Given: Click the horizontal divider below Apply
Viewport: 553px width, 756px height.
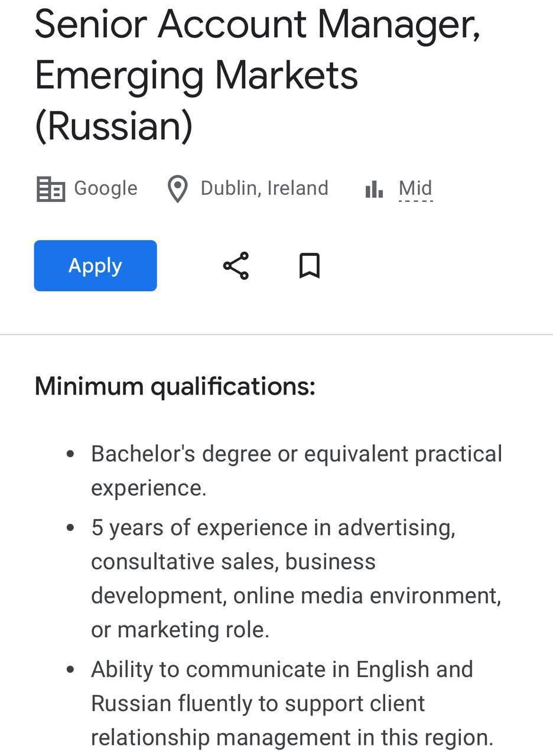Looking at the screenshot, I should 276,335.
